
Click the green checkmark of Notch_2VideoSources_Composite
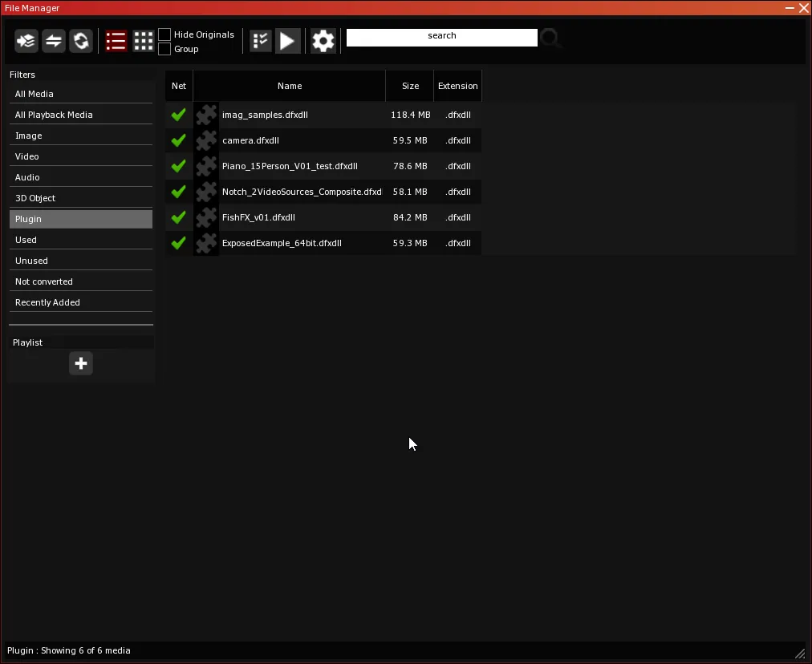pos(179,192)
